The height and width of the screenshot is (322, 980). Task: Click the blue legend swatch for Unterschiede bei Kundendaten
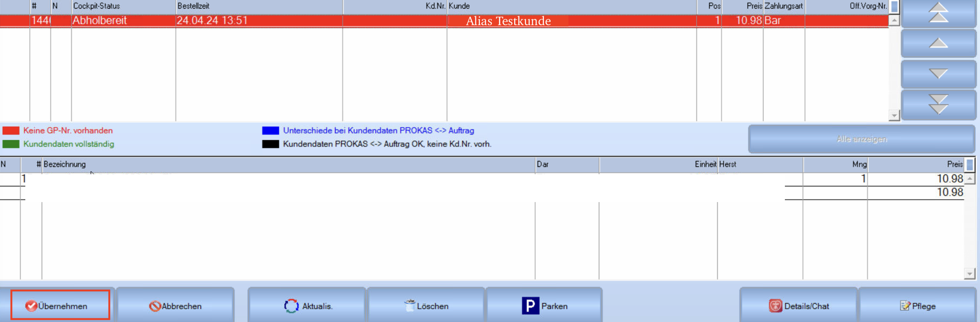pos(270,131)
